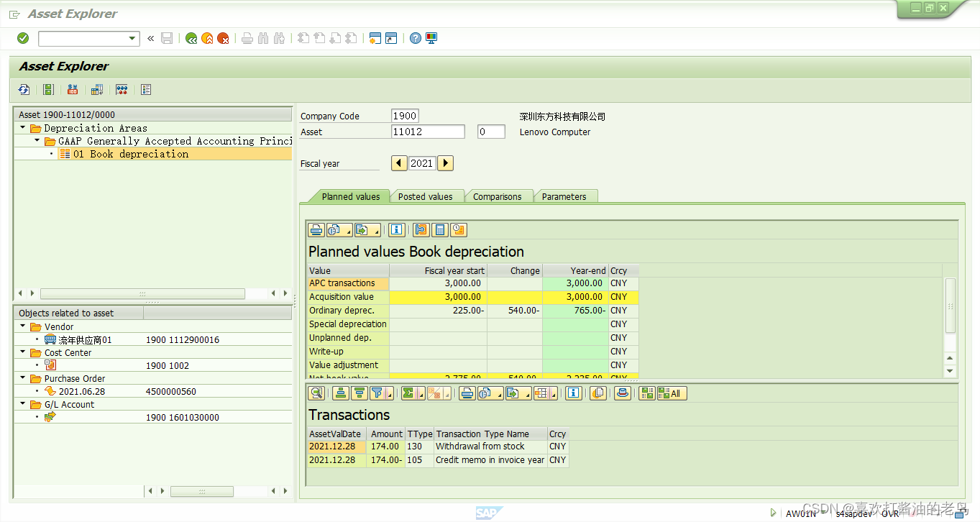This screenshot has height=522, width=980.
Task: Click Information icon in Planned values toolbar
Action: [x=396, y=230]
